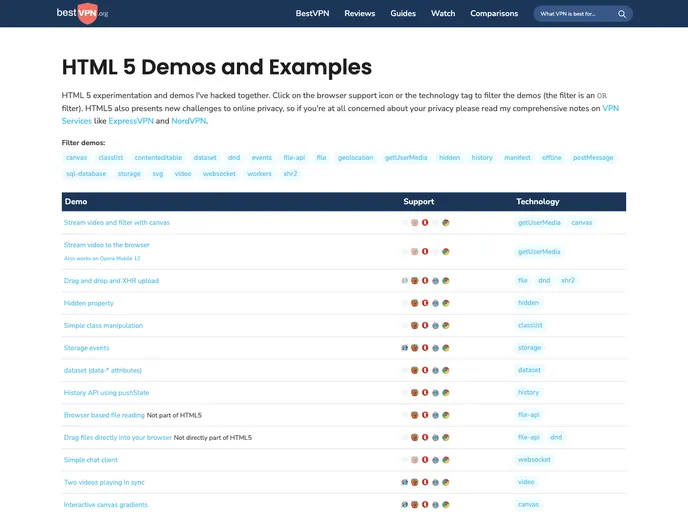Filter demos by geolocation tag
The image size is (688, 512).
[x=355, y=158]
